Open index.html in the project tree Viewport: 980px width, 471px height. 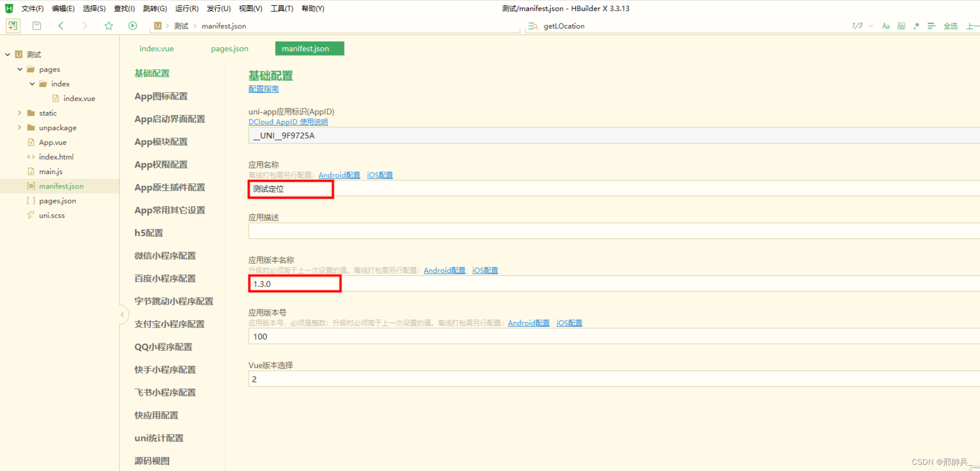point(56,157)
